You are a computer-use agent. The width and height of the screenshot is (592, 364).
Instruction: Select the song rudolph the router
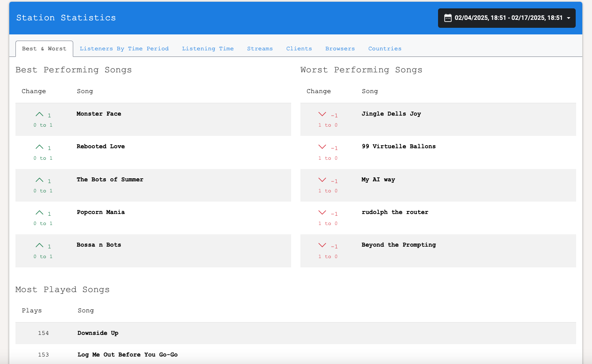pyautogui.click(x=395, y=212)
